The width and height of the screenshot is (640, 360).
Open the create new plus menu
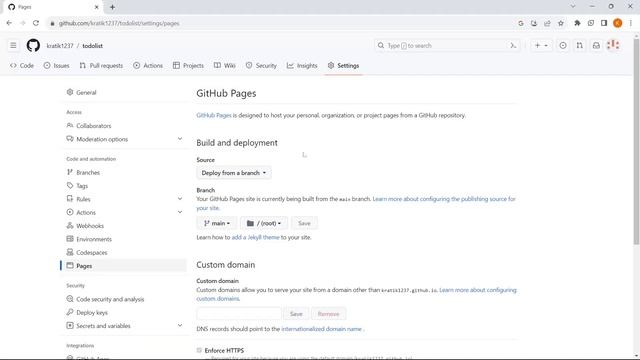pos(541,45)
